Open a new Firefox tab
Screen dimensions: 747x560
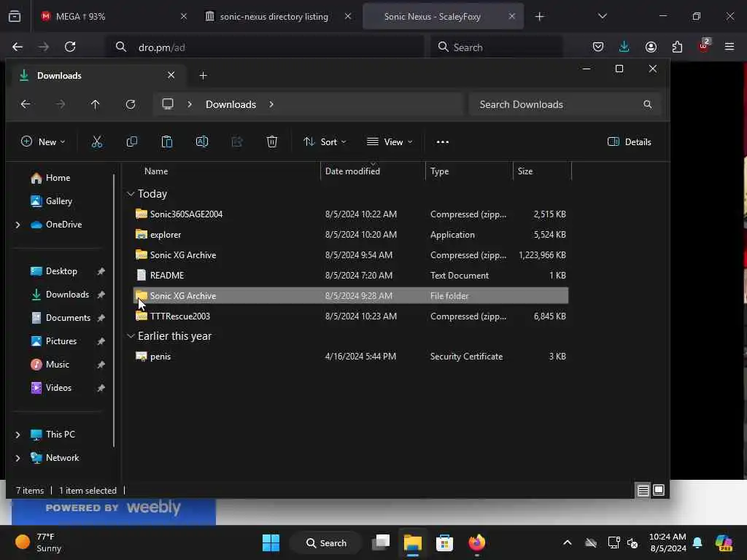pos(539,17)
